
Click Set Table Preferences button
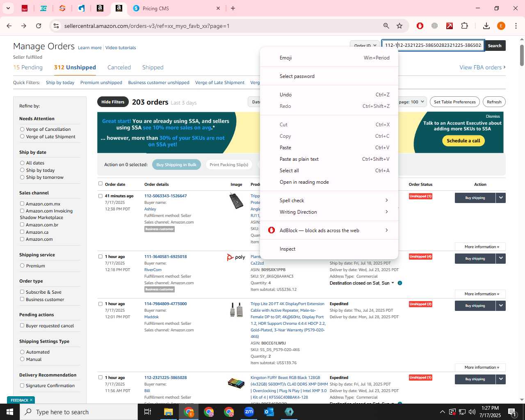pos(454,102)
